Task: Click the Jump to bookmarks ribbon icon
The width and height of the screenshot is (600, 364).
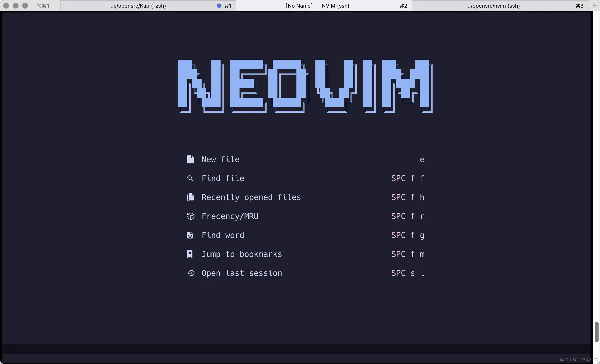Action: point(190,254)
